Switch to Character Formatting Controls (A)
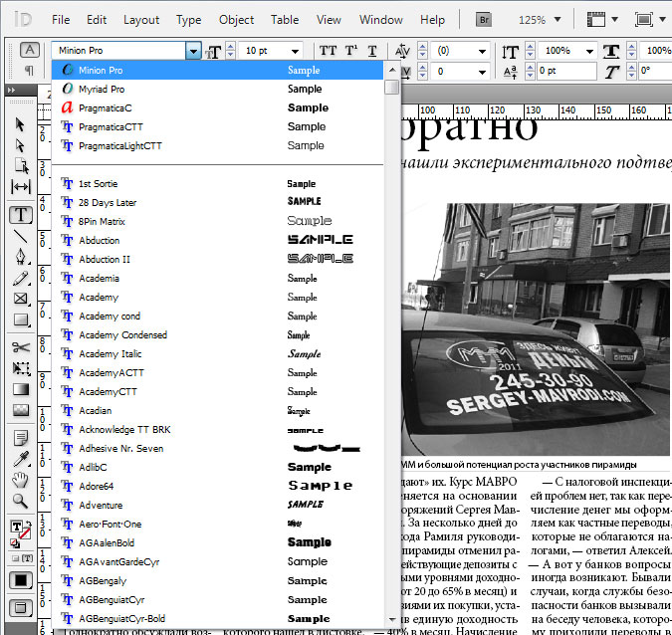Viewport: 672px width, 635px height. pos(29,50)
